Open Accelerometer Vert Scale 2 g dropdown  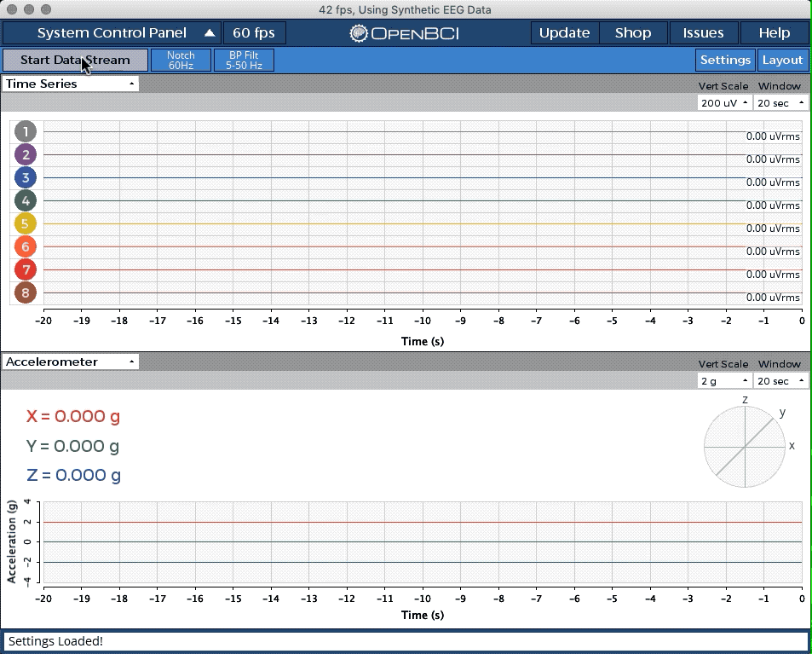724,381
